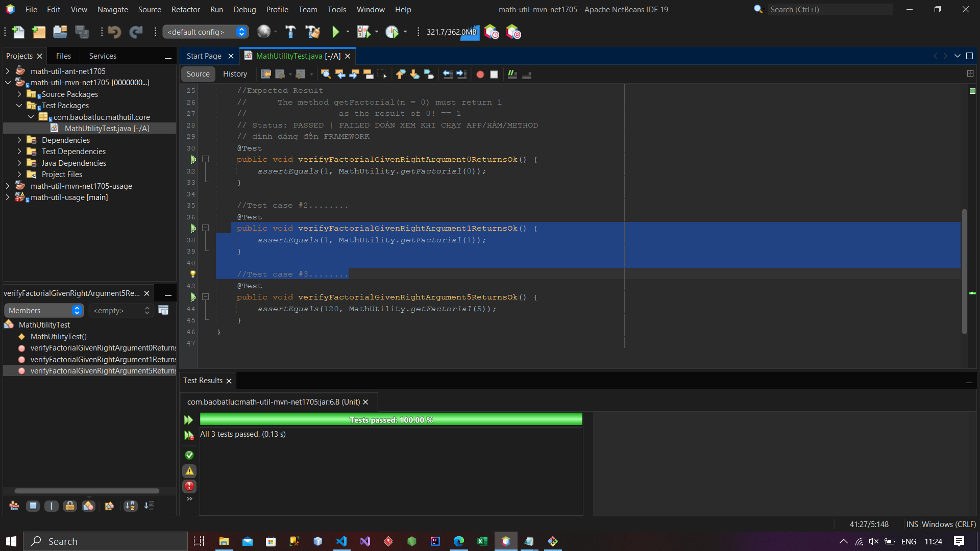Click the Build Project hammer icon
The height and width of the screenshot is (551, 980).
pos(290,32)
